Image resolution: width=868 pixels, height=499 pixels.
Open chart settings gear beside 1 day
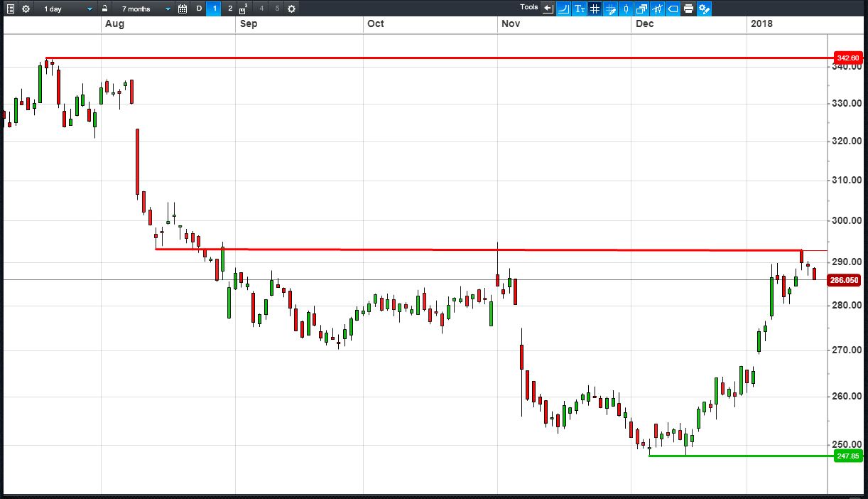[26, 9]
